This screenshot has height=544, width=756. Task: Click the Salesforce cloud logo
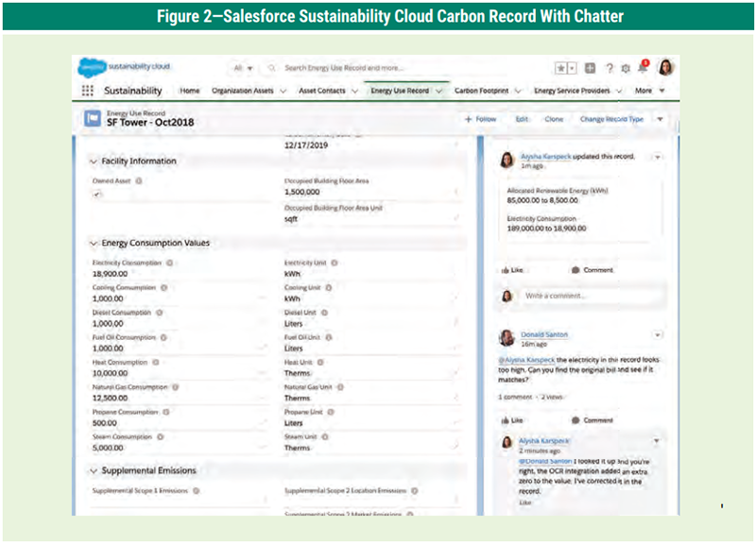point(91,67)
